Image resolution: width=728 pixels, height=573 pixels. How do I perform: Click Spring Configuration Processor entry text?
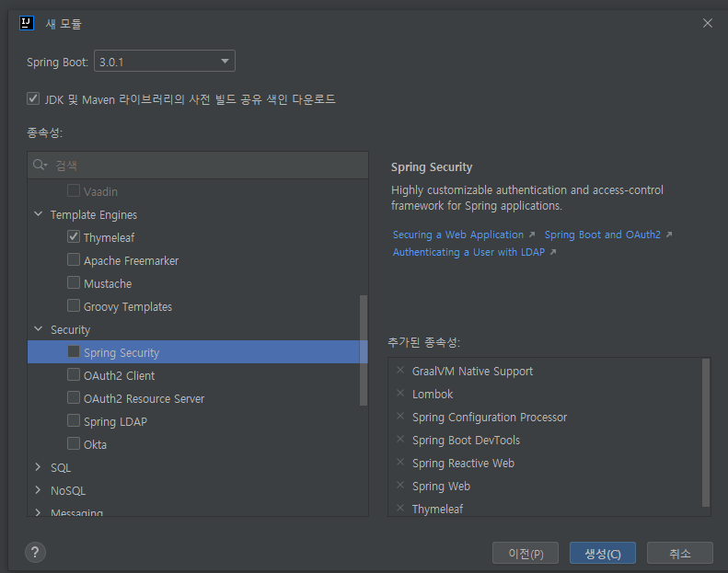click(490, 418)
